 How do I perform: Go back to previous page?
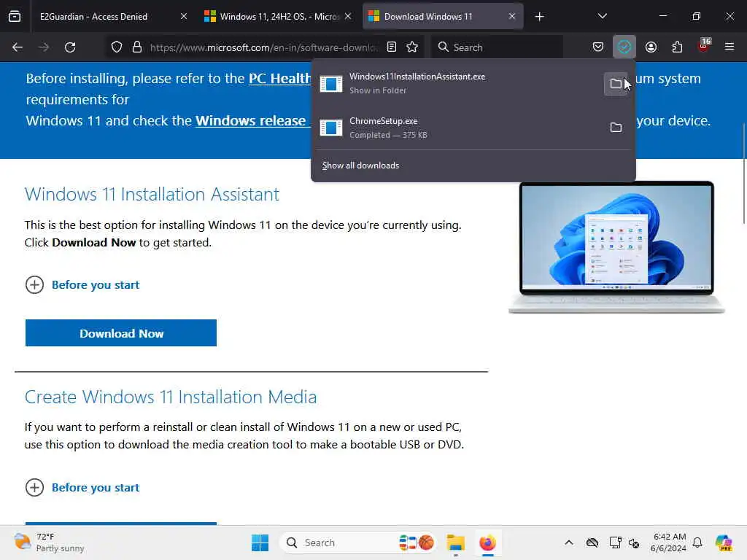[18, 47]
